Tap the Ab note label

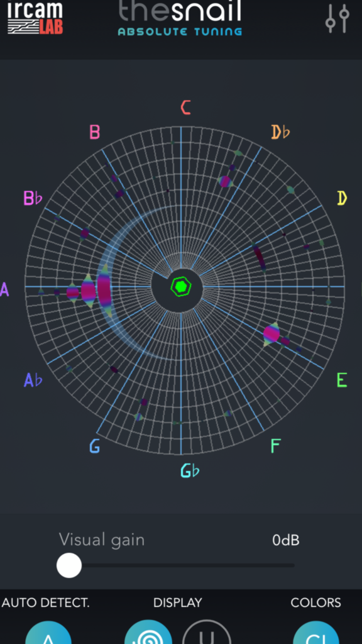pyautogui.click(x=33, y=380)
